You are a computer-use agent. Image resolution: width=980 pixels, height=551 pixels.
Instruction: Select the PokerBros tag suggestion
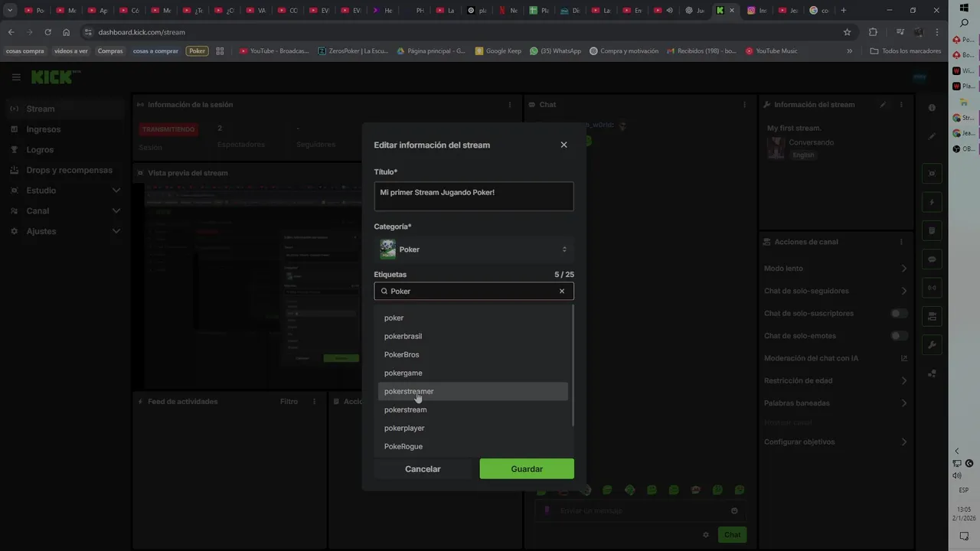pyautogui.click(x=473, y=354)
